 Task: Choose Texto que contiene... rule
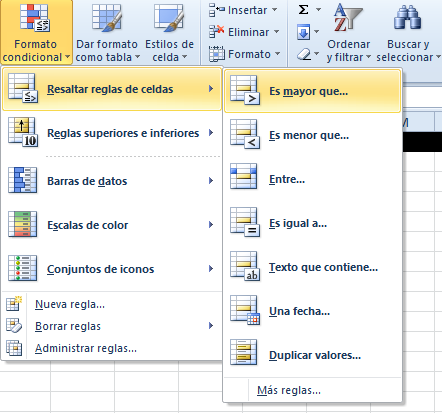pyautogui.click(x=312, y=267)
